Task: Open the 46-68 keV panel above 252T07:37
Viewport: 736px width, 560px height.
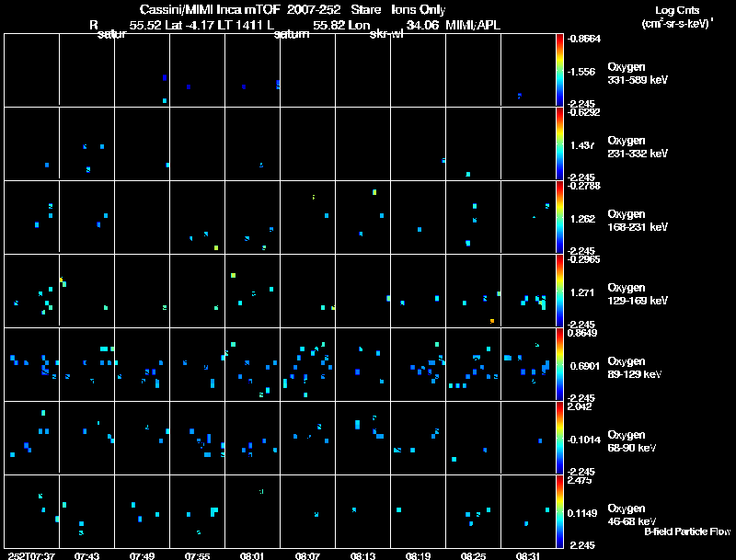Action: (x=31, y=511)
